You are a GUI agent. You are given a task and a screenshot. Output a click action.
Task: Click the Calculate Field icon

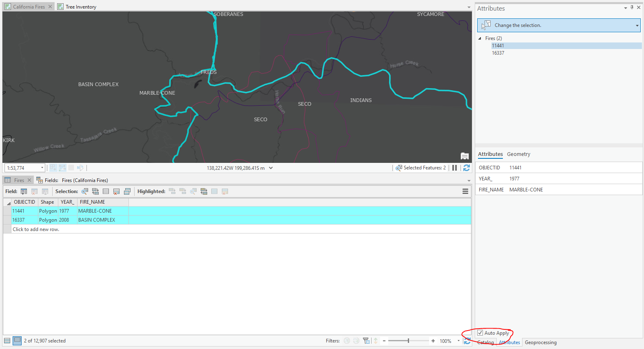(45, 191)
